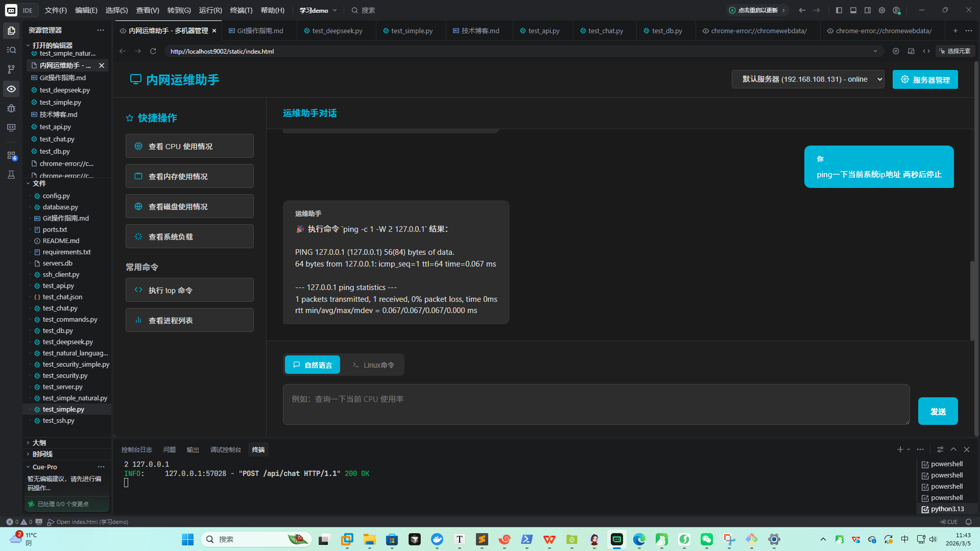Image resolution: width=980 pixels, height=551 pixels.
Task: Toggle the primary sidebar layout icon
Action: point(839,10)
